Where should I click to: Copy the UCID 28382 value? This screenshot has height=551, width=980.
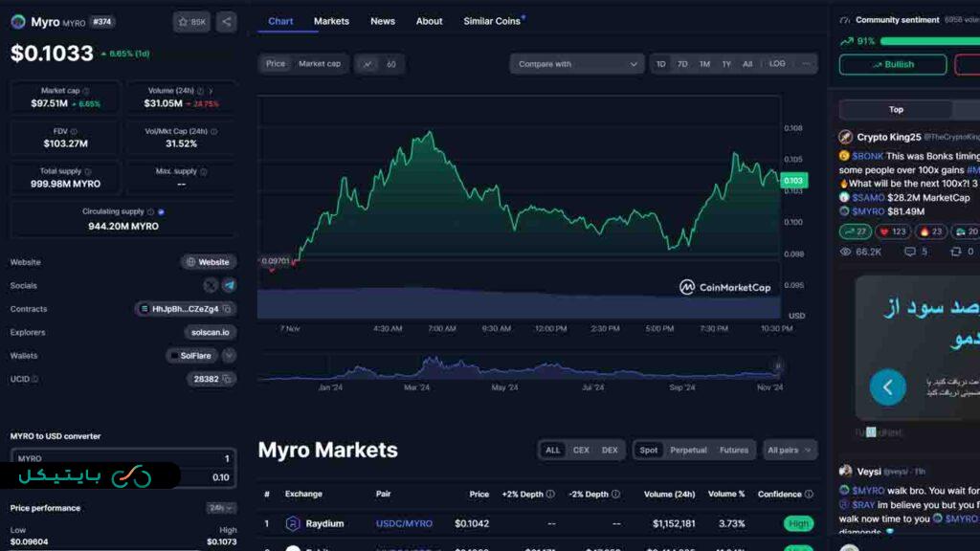(x=228, y=379)
